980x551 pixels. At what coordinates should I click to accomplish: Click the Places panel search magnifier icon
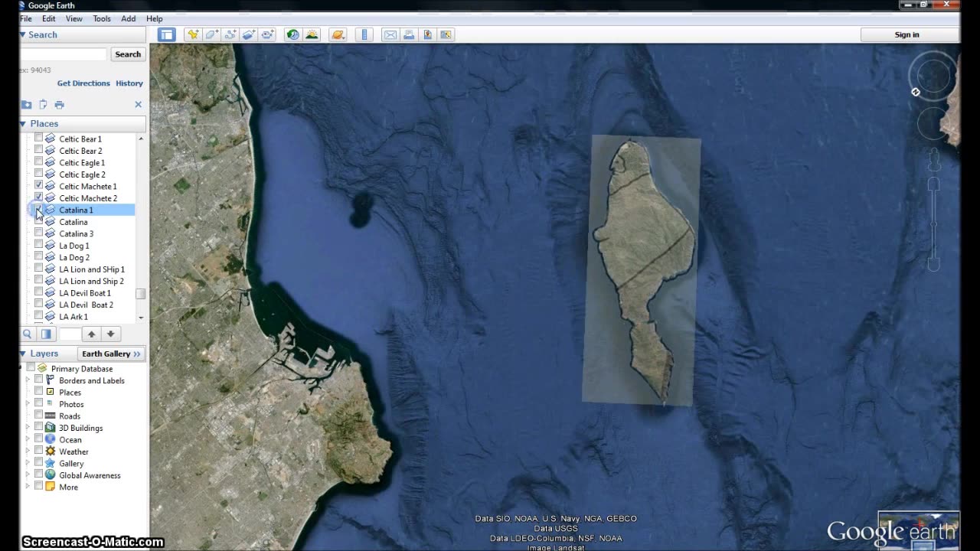coord(28,334)
